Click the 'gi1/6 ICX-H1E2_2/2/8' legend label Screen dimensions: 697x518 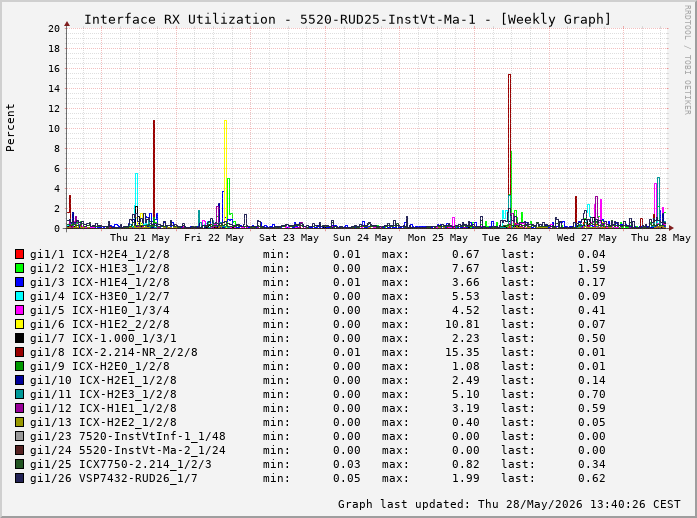[100, 324]
